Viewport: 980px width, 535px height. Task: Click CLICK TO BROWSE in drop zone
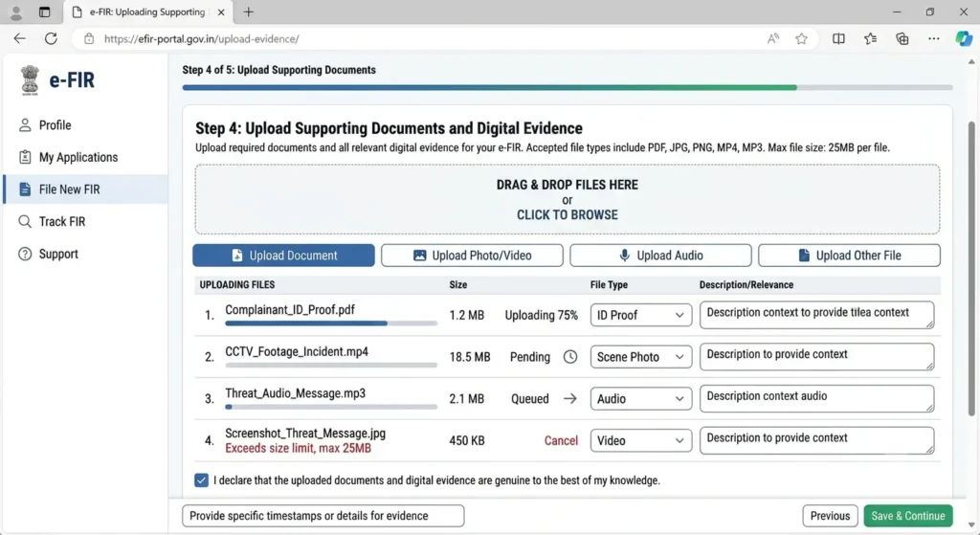point(567,215)
